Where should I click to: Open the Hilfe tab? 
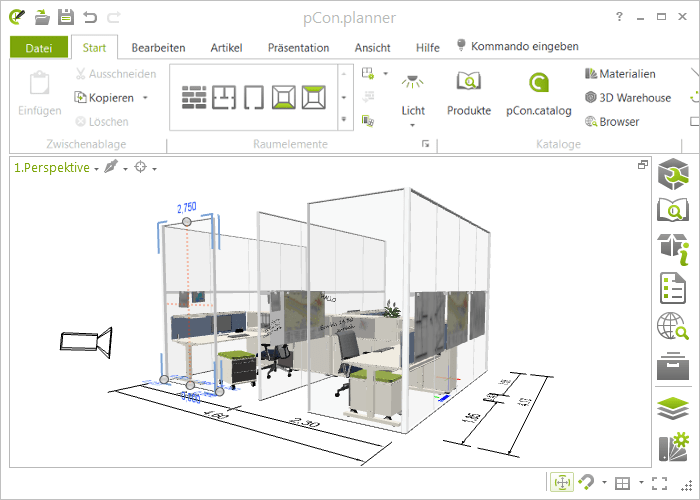[428, 48]
